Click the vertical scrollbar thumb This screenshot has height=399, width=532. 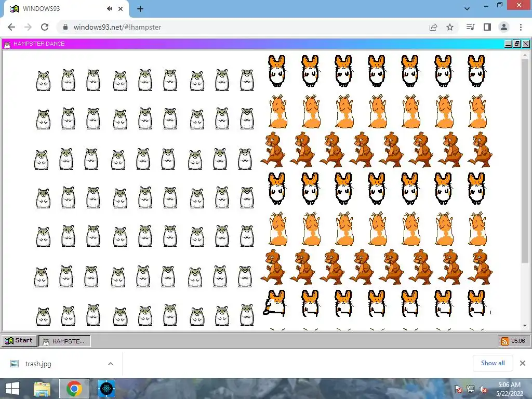[525, 161]
